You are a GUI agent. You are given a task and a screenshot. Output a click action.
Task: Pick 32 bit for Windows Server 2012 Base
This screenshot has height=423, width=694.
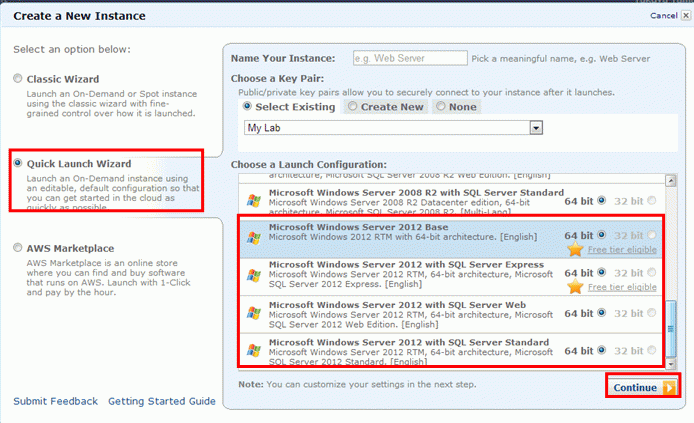[x=652, y=235]
